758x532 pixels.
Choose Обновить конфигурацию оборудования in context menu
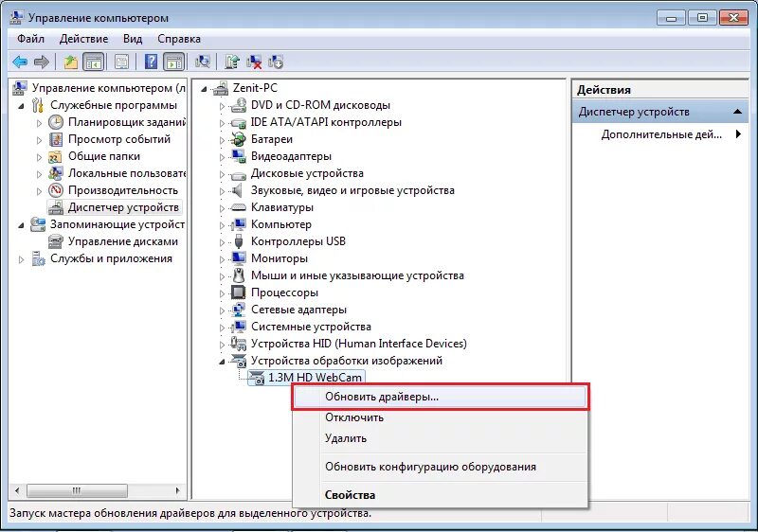440,467
